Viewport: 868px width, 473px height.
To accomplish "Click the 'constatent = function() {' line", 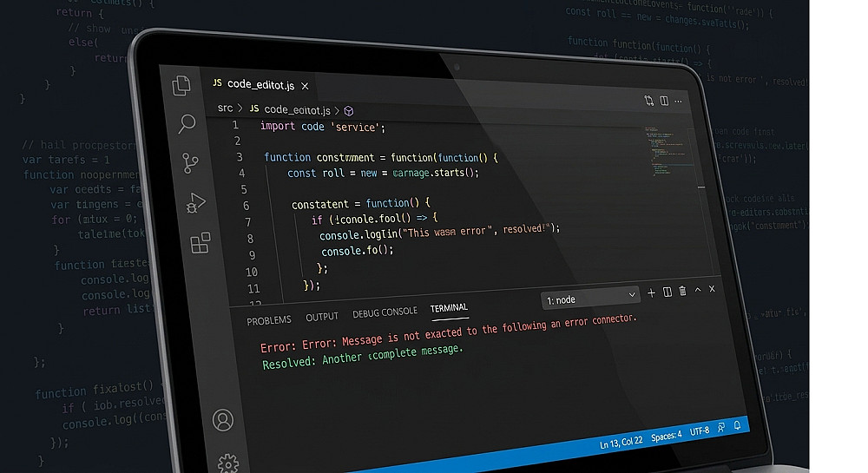I will (360, 204).
